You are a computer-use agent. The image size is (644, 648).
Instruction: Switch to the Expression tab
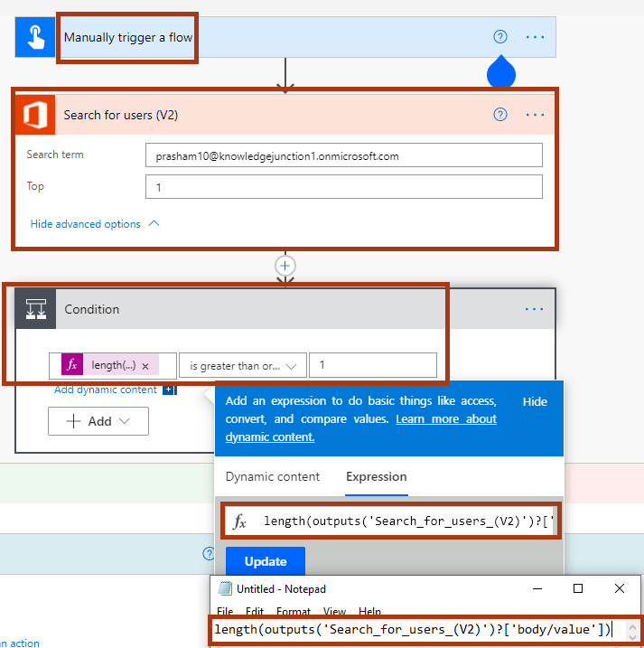pos(377,476)
